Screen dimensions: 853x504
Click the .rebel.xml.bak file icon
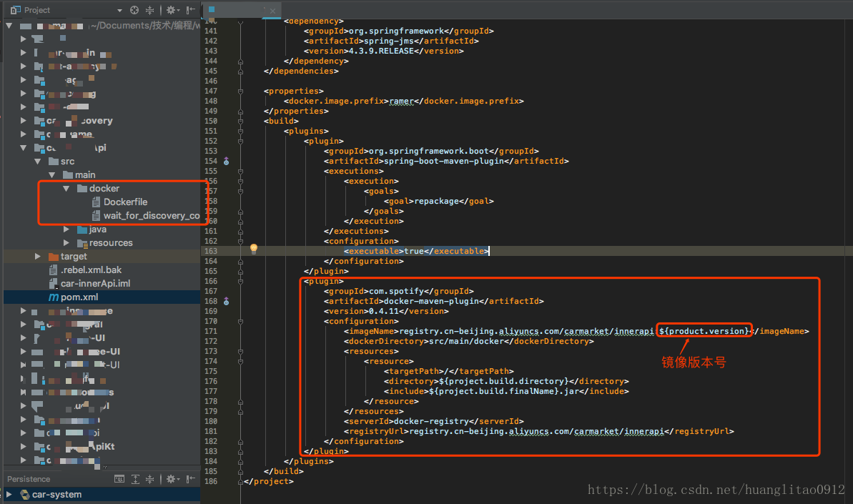[x=54, y=270]
